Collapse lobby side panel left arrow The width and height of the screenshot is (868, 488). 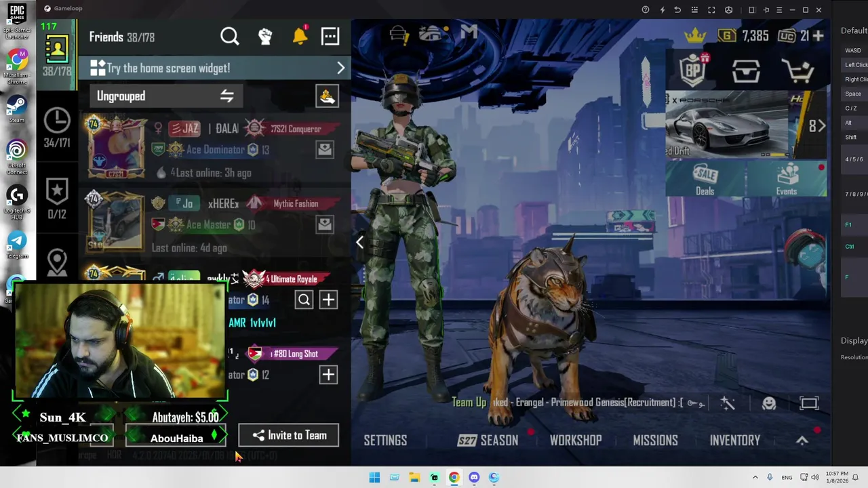click(x=360, y=242)
